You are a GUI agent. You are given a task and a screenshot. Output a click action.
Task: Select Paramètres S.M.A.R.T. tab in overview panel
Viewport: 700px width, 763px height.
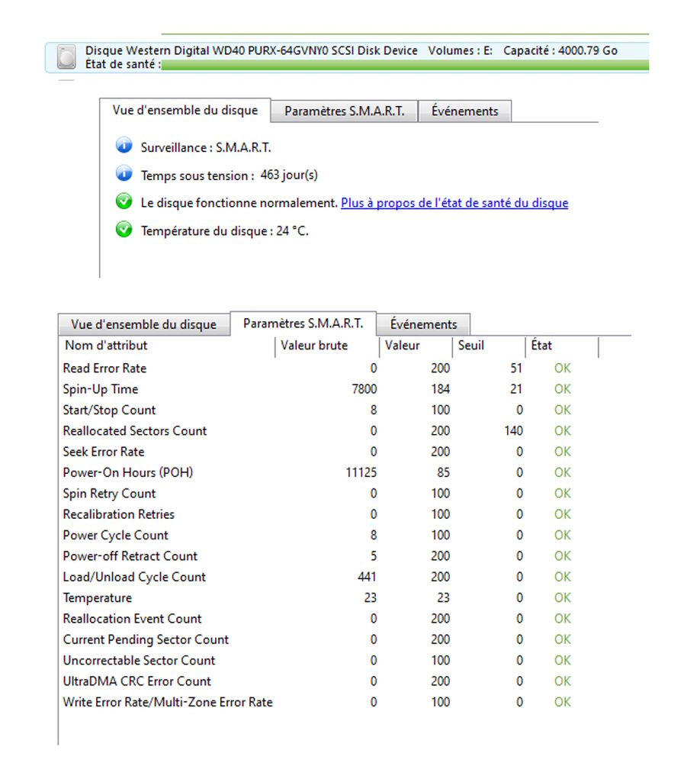(x=344, y=111)
